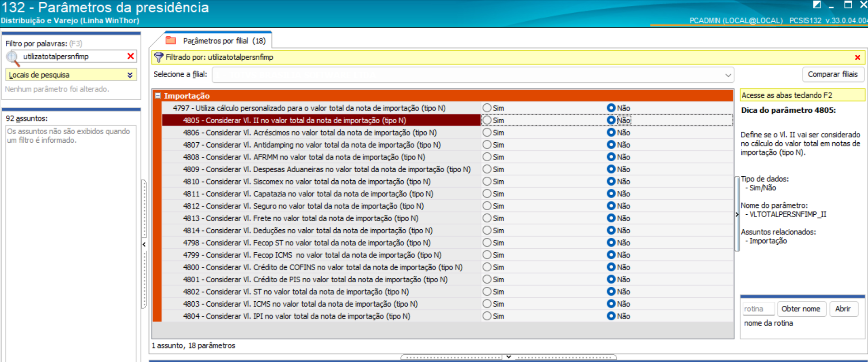868x362 pixels.
Task: Select row '4797 - Utiliza cálculo personalizado'
Action: pos(321,108)
